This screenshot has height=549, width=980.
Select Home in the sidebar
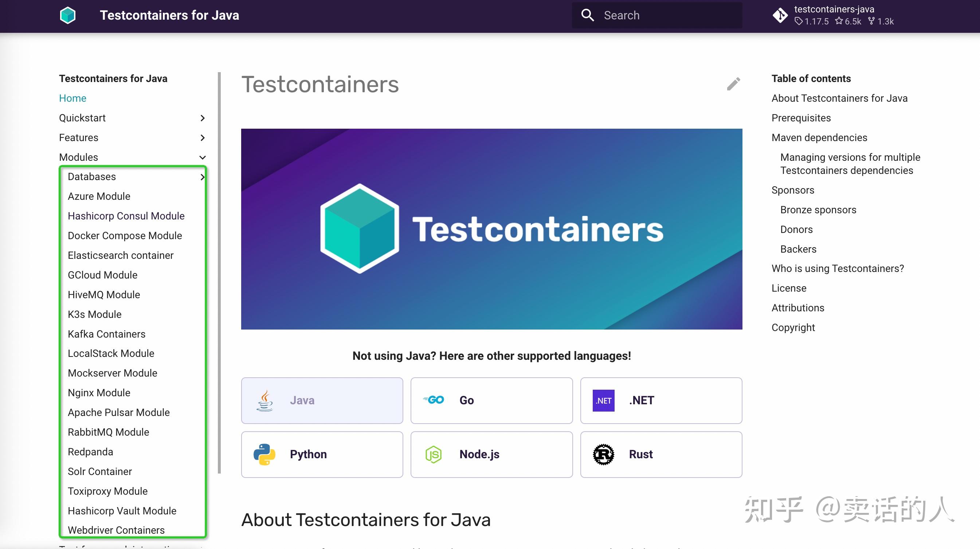click(72, 98)
